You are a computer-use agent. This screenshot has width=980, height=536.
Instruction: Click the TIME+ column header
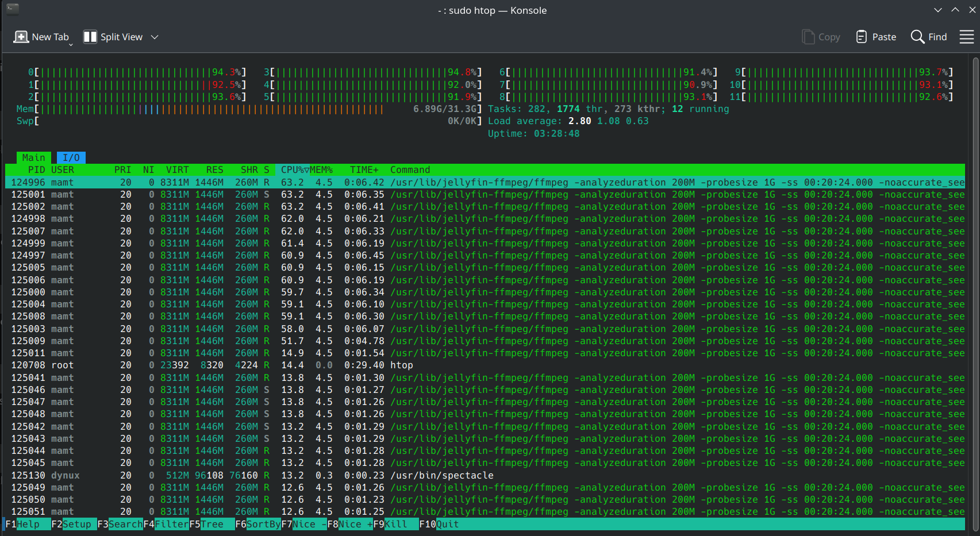click(364, 170)
